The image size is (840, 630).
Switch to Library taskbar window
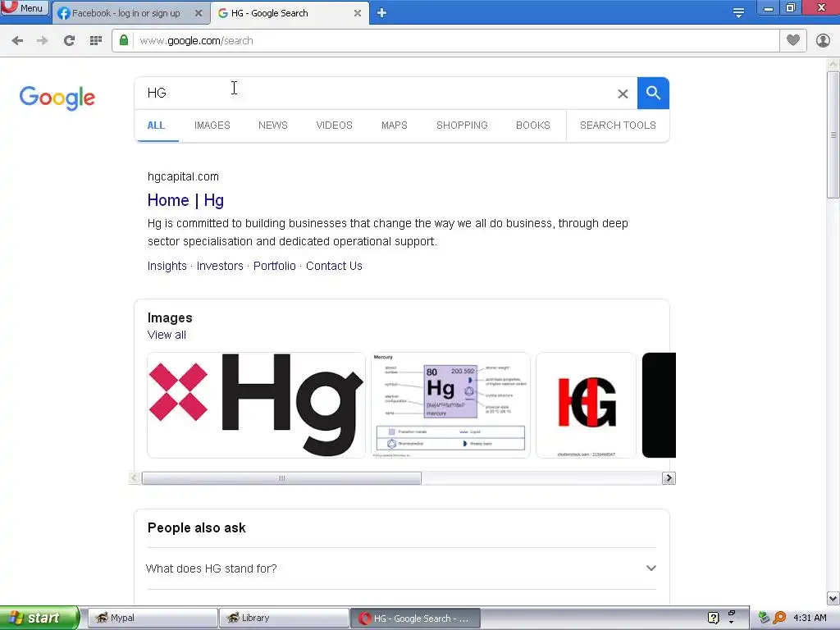coord(283,618)
